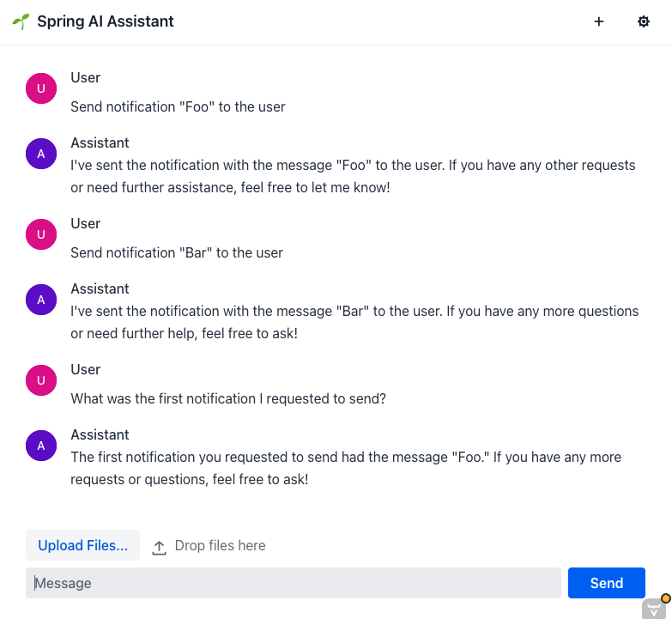Open the dev tools icon in bottom-right corner
This screenshot has height=619, width=672.
tap(655, 607)
